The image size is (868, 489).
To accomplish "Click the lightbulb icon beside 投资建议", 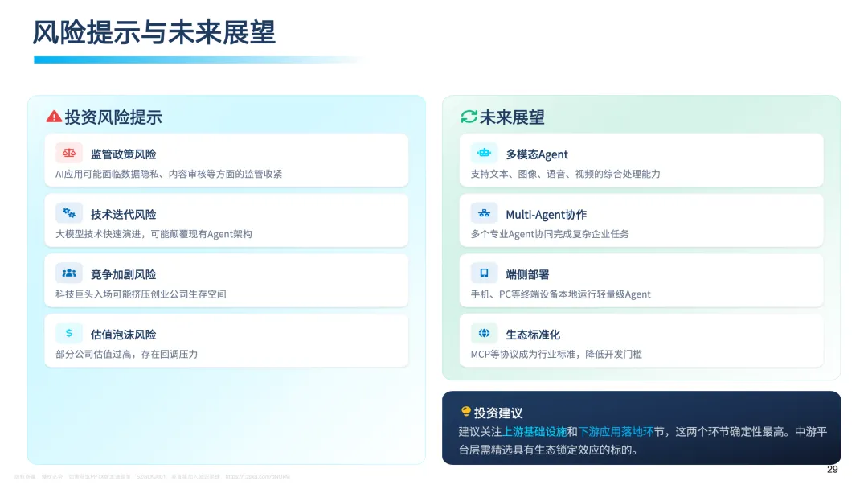I will [465, 412].
